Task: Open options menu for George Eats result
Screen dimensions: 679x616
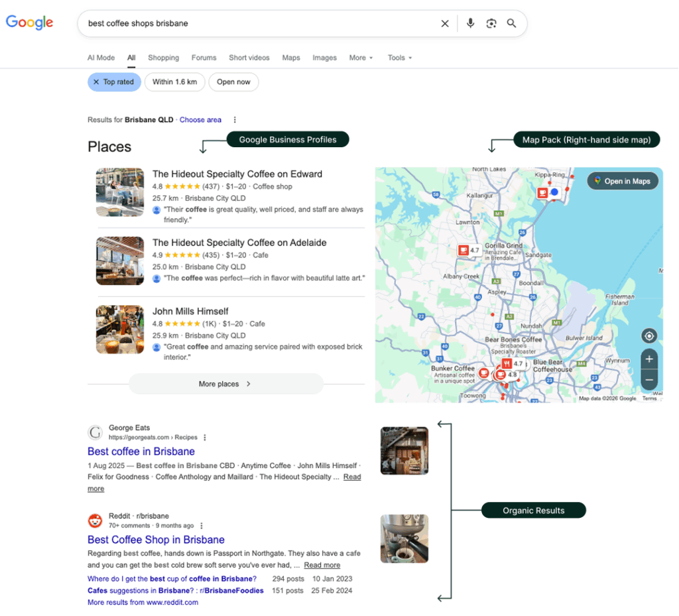Action: pyautogui.click(x=205, y=438)
